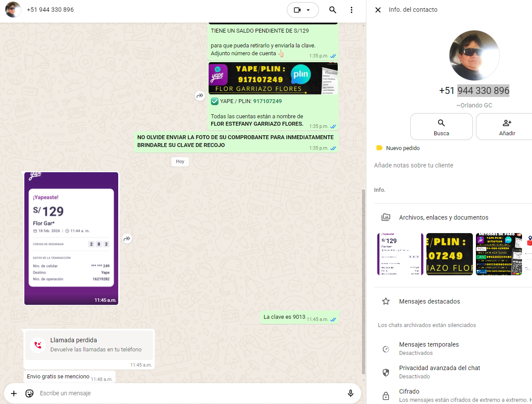532x404 pixels.
Task: Search messages with the magnifier icon in chat header
Action: pyautogui.click(x=332, y=10)
